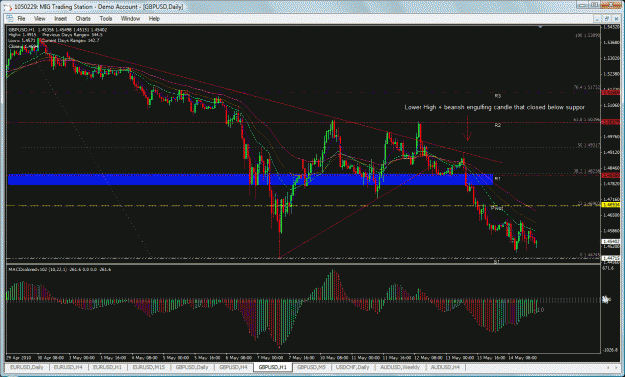Click the Previous Days Range info text
This screenshot has height=377, width=625.
(71, 35)
